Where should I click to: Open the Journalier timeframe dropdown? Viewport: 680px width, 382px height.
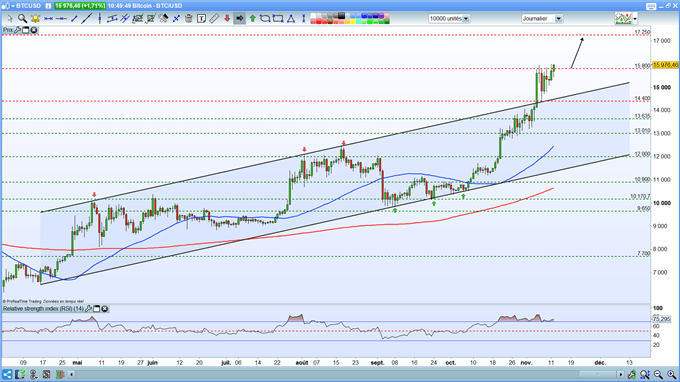[x=542, y=19]
